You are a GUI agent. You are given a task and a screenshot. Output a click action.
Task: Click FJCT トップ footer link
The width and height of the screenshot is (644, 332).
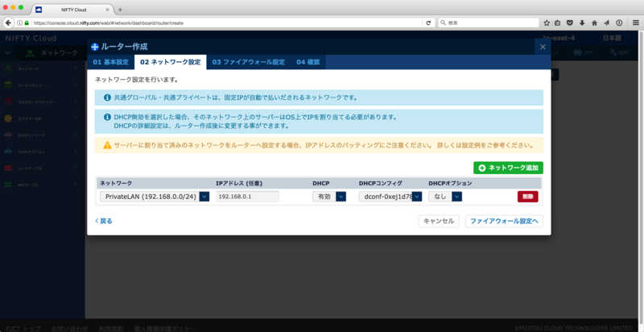pyautogui.click(x=23, y=328)
